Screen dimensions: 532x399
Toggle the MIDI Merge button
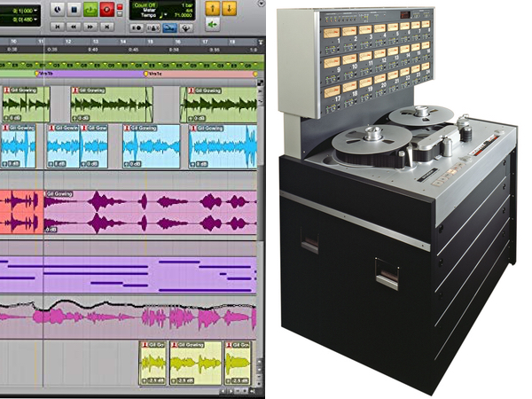[x=186, y=27]
